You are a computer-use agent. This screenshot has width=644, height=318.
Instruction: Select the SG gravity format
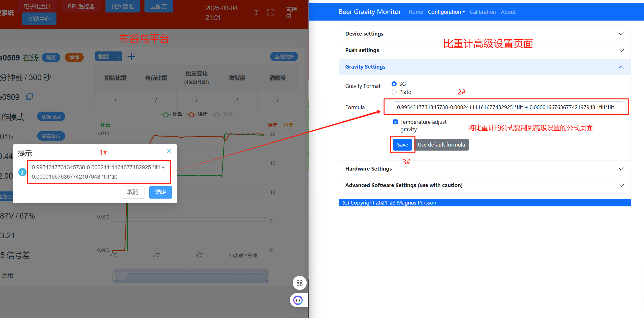point(394,84)
